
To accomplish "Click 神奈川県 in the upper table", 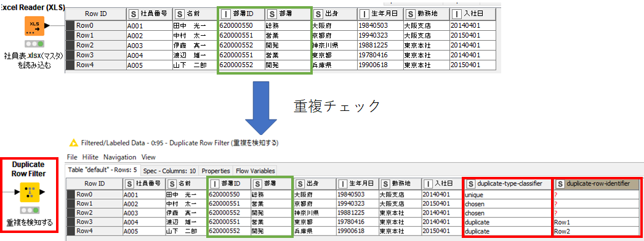I will point(334,45).
